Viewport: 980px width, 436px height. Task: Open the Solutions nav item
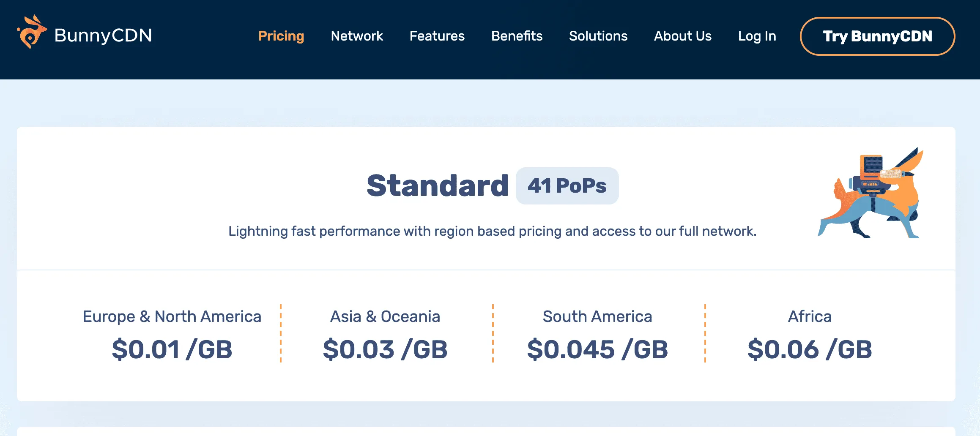click(598, 36)
